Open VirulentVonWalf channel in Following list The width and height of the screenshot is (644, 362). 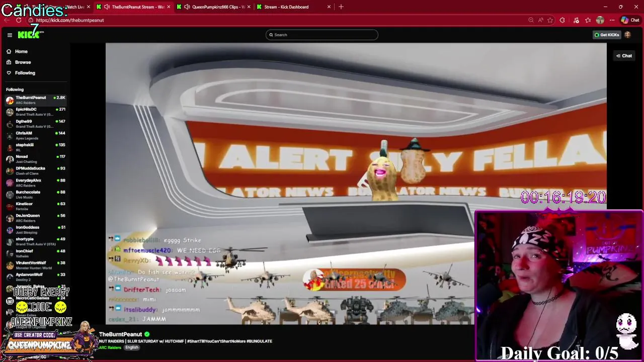tap(35, 265)
